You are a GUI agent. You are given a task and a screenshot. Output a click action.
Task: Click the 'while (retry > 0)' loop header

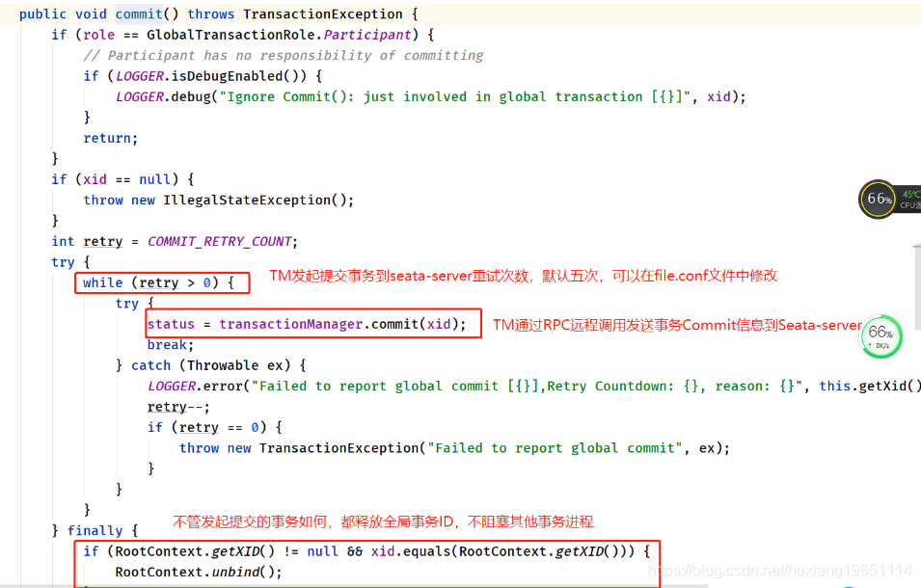pos(158,282)
